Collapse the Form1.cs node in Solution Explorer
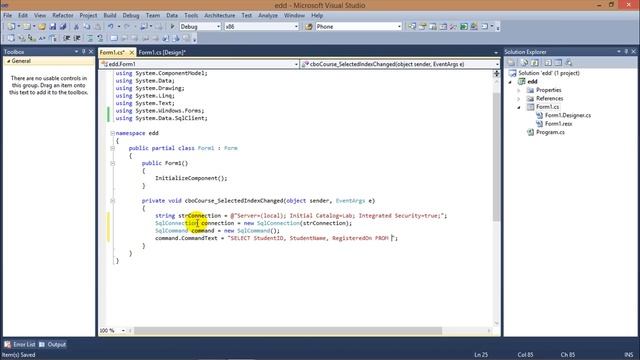 point(519,107)
